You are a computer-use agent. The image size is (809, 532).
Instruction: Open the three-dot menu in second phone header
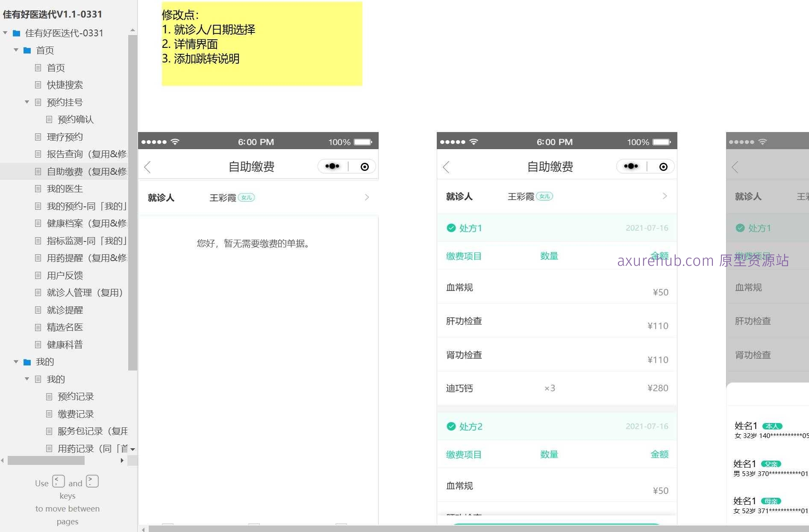click(631, 166)
